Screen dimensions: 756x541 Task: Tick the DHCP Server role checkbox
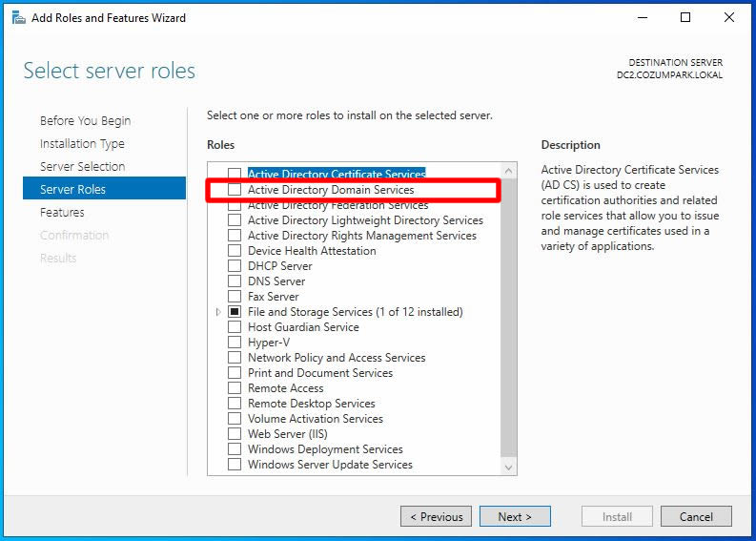(235, 266)
